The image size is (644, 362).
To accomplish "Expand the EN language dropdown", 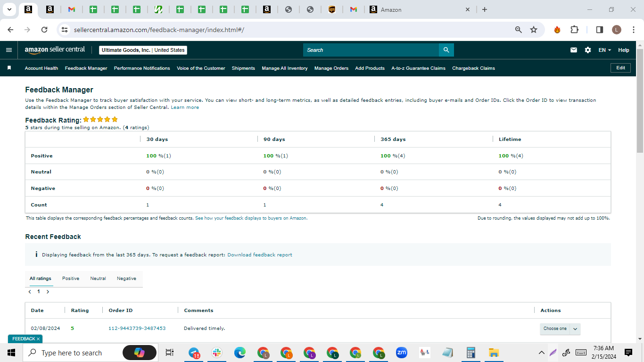I will (604, 50).
